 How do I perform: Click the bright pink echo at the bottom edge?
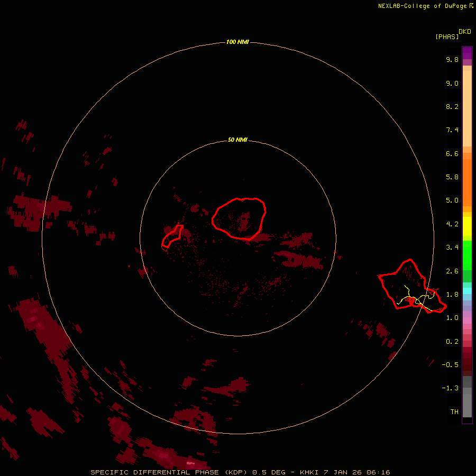click(x=190, y=463)
